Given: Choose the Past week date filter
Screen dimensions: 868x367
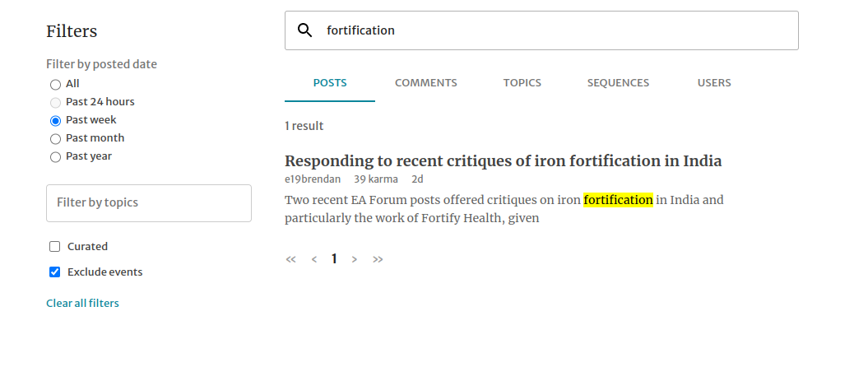Looking at the screenshot, I should coord(55,120).
